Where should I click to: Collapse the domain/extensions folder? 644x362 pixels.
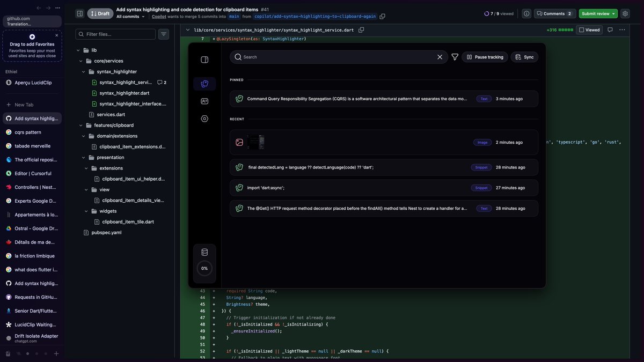(x=84, y=136)
